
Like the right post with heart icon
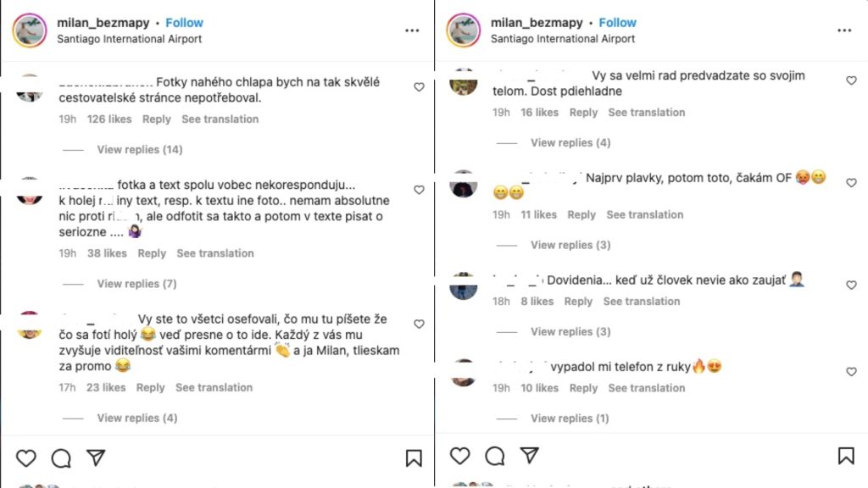tap(459, 457)
